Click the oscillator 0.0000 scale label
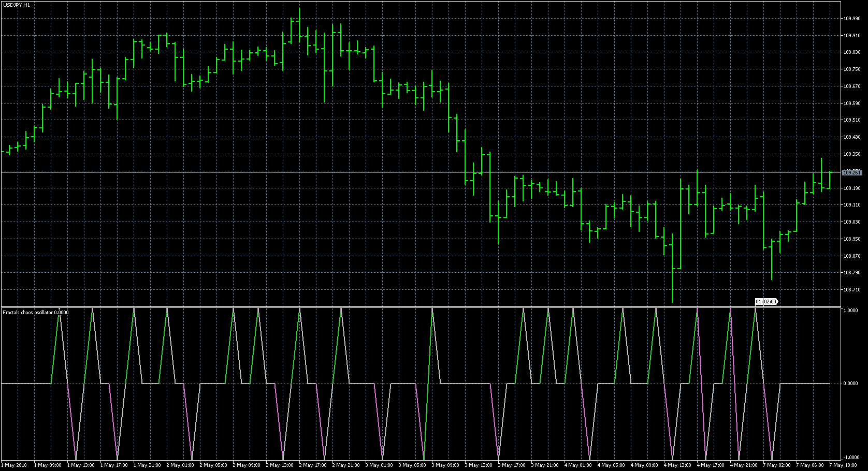Image resolution: width=868 pixels, height=471 pixels. [851, 384]
